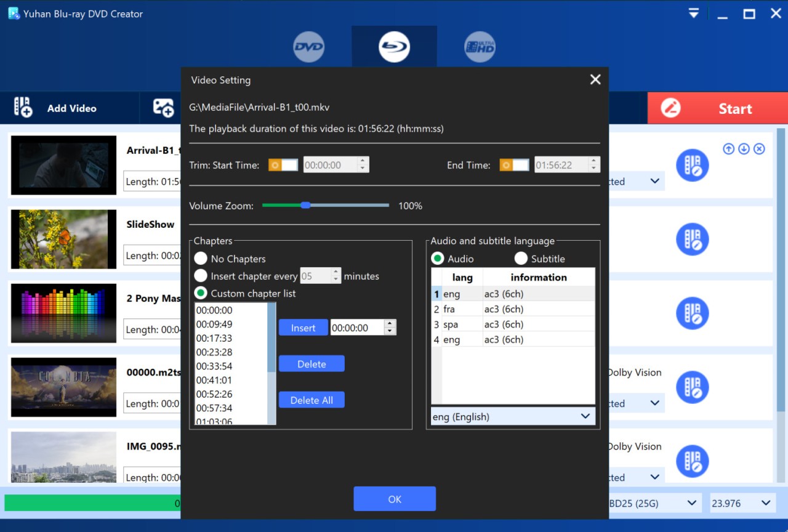This screenshot has height=532, width=788.
Task: Click the Insert chapter button
Action: (303, 328)
